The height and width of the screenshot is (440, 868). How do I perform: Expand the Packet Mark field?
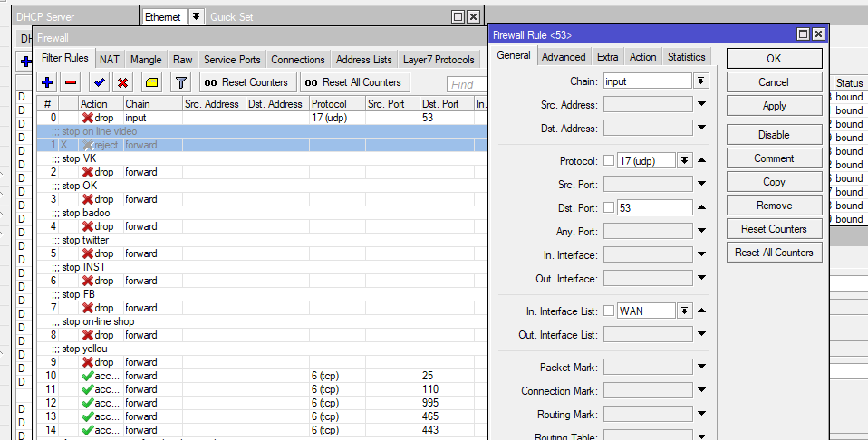coord(701,367)
